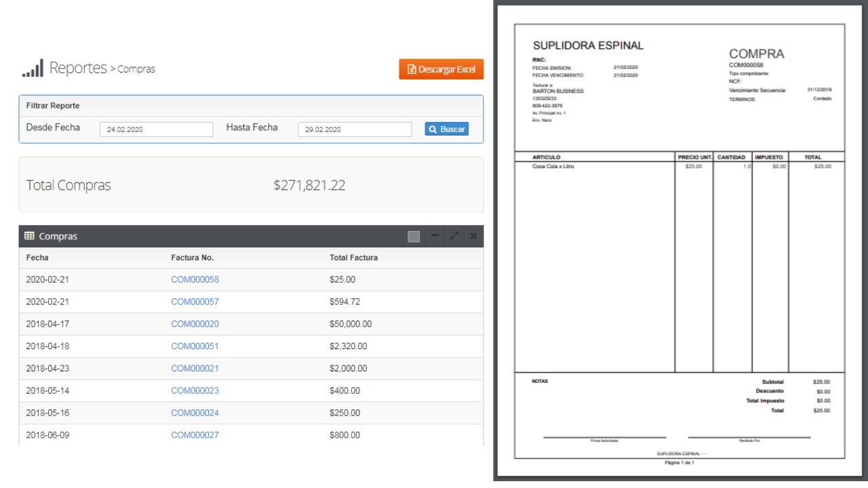Close the Compras panel
The image size is (868, 488).
pos(473,236)
